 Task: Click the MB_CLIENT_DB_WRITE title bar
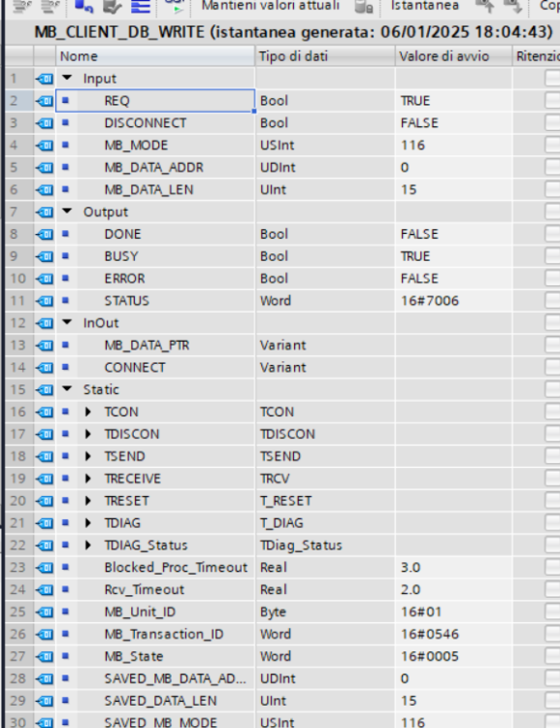click(x=282, y=32)
